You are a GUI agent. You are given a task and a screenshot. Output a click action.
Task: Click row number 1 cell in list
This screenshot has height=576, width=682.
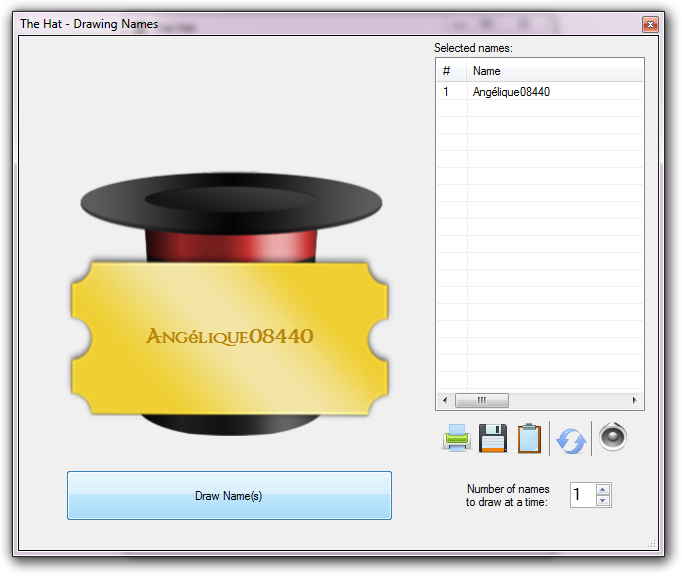click(x=451, y=92)
